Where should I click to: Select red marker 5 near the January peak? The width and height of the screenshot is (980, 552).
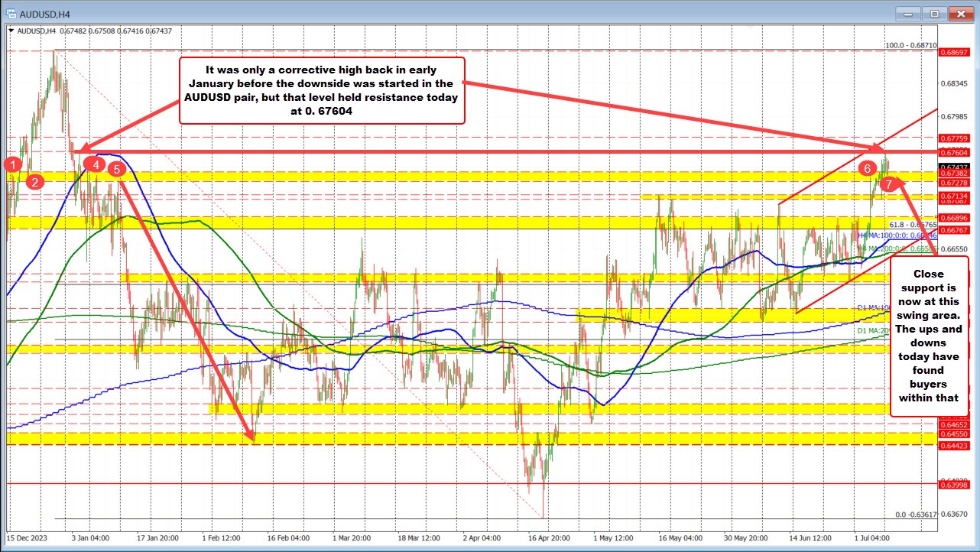pos(116,169)
